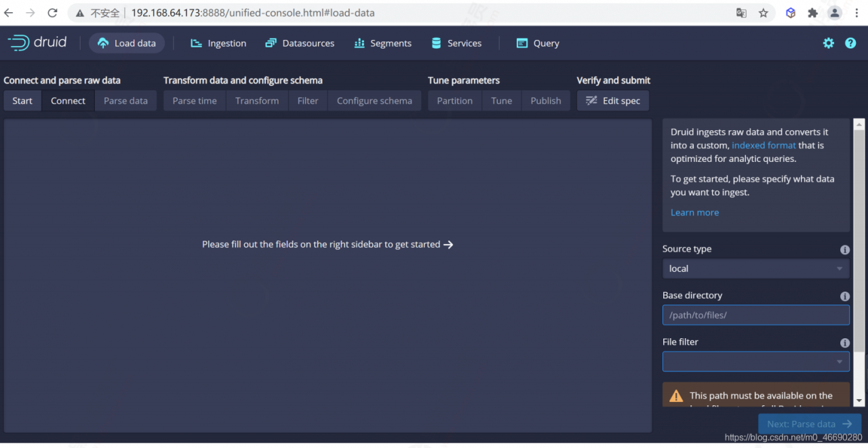This screenshot has width=868, height=448.
Task: Click the sidebar scrollbar down arrow
Action: [859, 401]
